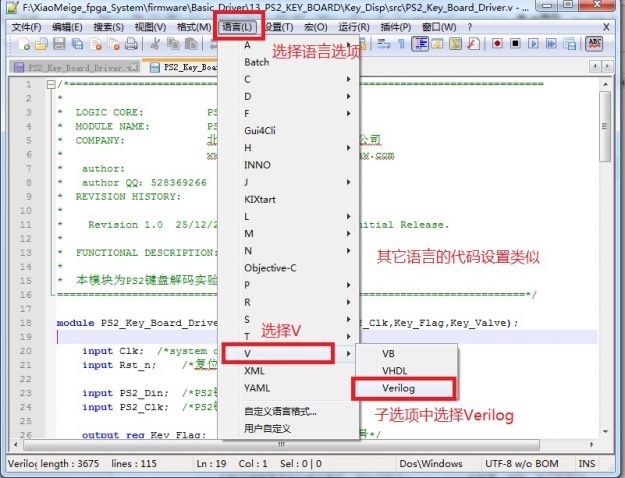Open the 编辑(E) menu
This screenshot has width=625, height=478.
click(x=67, y=27)
